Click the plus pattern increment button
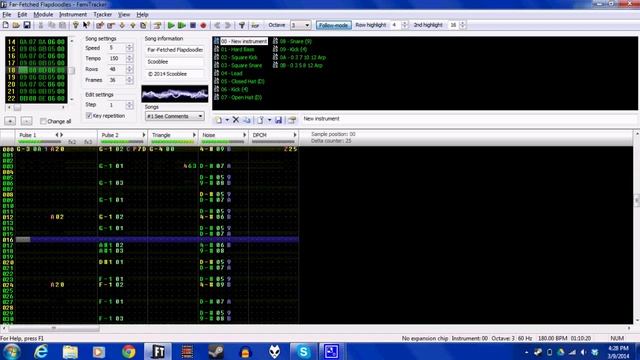 click(x=10, y=121)
